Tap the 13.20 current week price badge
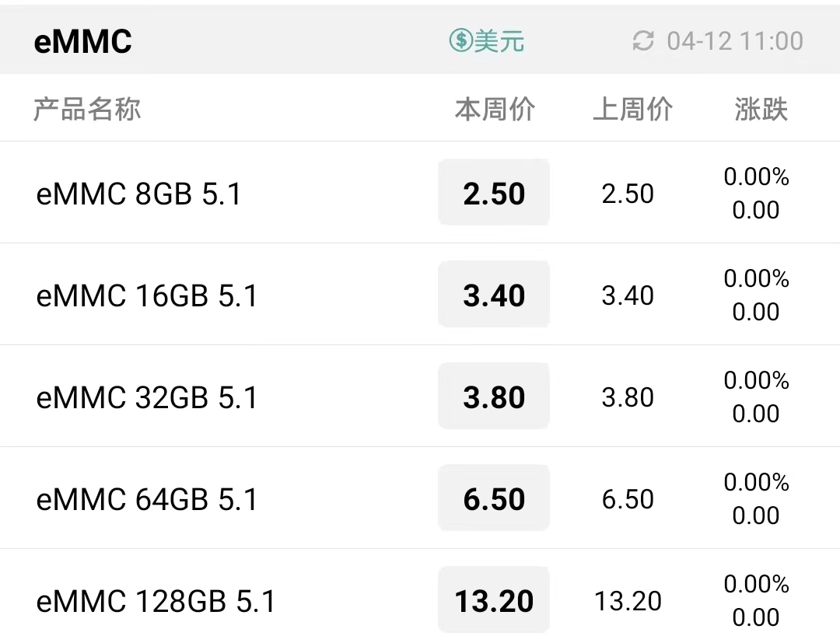 494,600
